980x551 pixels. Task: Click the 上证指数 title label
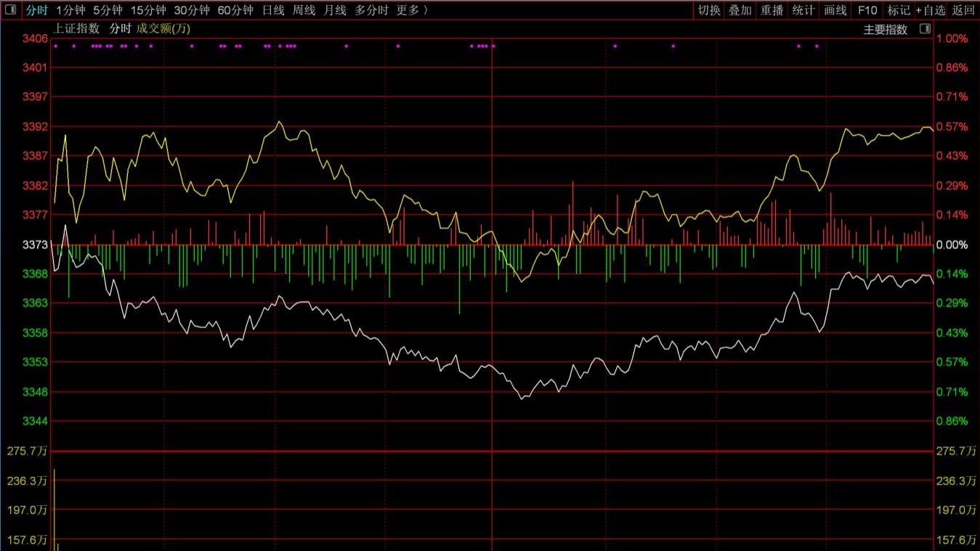coord(76,29)
